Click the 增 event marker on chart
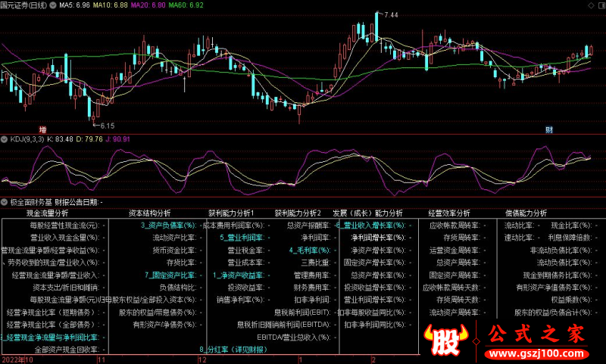This screenshot has height=364, width=606. 42,129
